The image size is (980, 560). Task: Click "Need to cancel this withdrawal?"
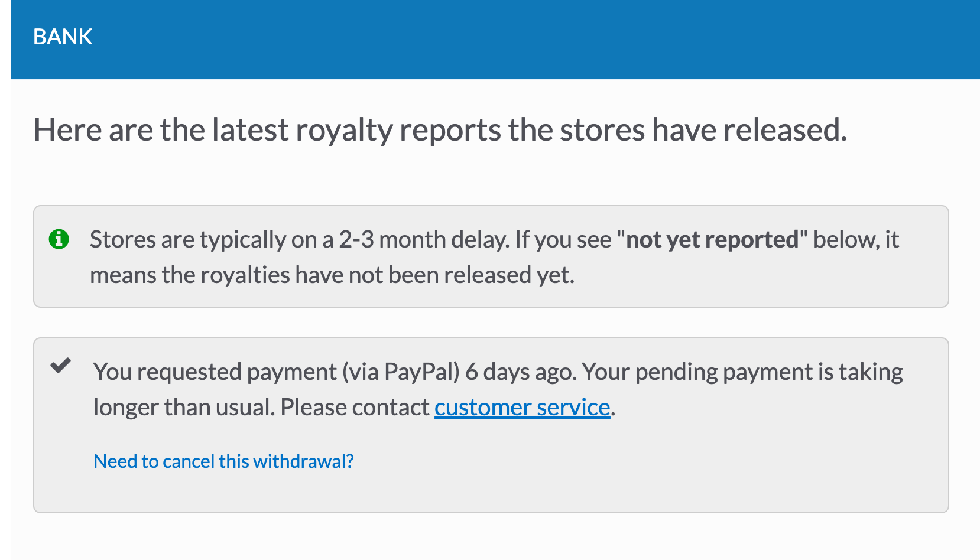(223, 461)
